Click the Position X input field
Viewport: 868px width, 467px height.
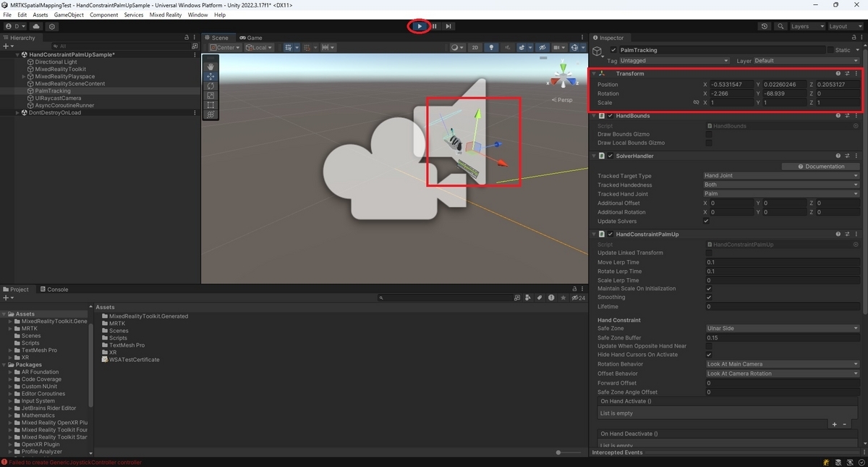click(731, 85)
